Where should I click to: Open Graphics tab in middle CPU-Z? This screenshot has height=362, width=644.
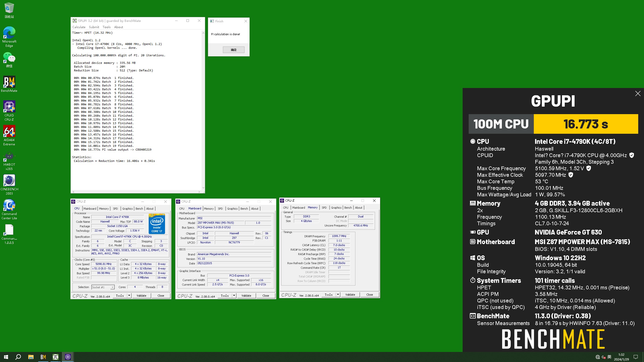[232, 209]
